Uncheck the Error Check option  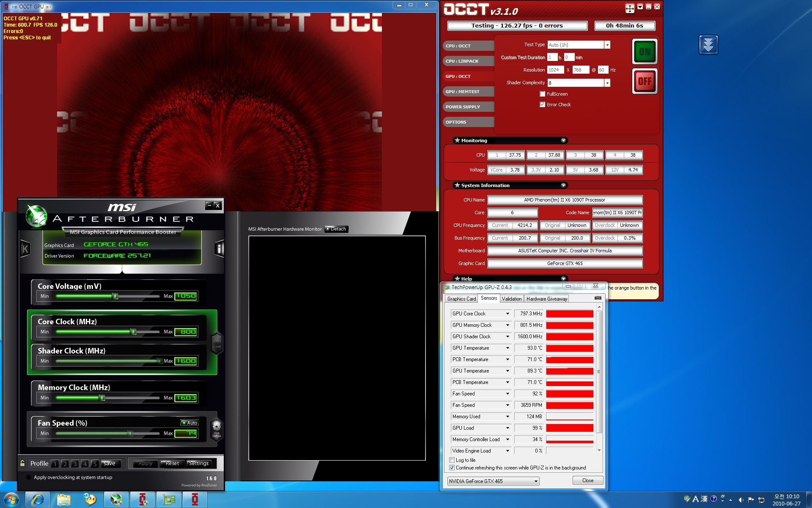(x=542, y=105)
